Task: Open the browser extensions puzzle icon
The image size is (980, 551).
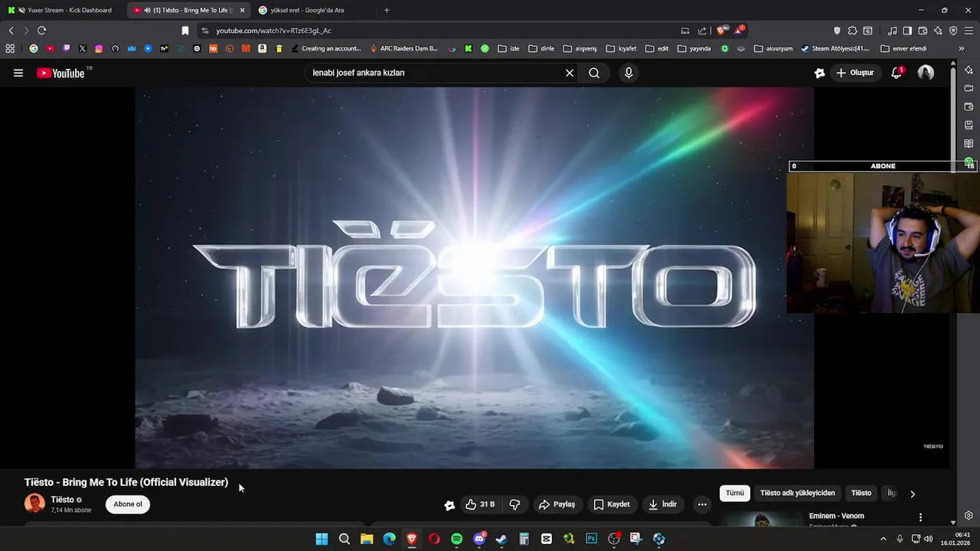Action: coord(852,31)
